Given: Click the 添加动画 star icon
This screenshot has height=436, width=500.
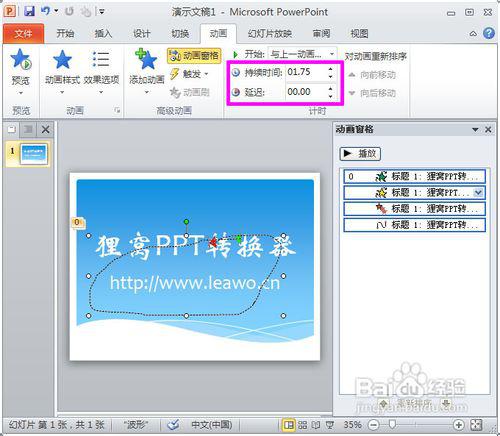Looking at the screenshot, I should point(146,59).
